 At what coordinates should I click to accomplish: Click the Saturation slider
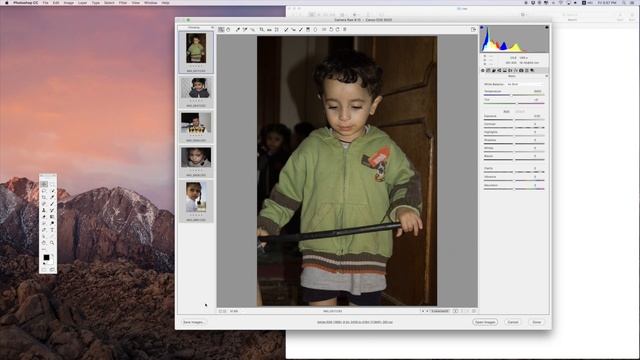(514, 189)
